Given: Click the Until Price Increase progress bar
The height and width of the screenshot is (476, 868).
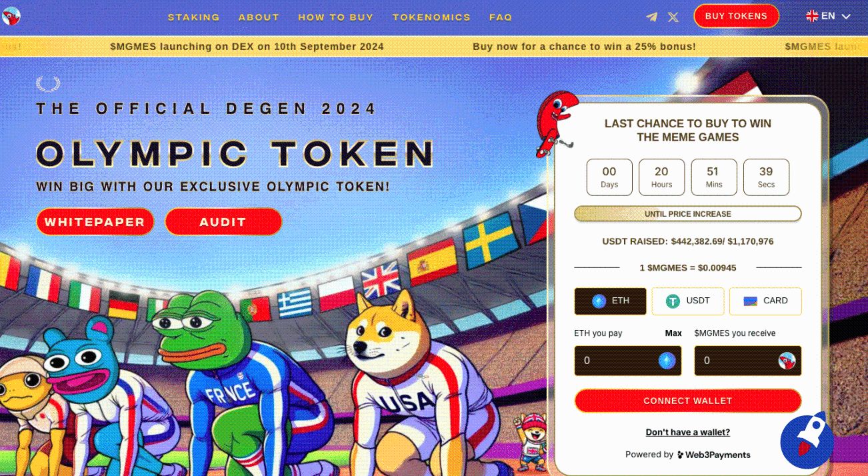Looking at the screenshot, I should 688,214.
